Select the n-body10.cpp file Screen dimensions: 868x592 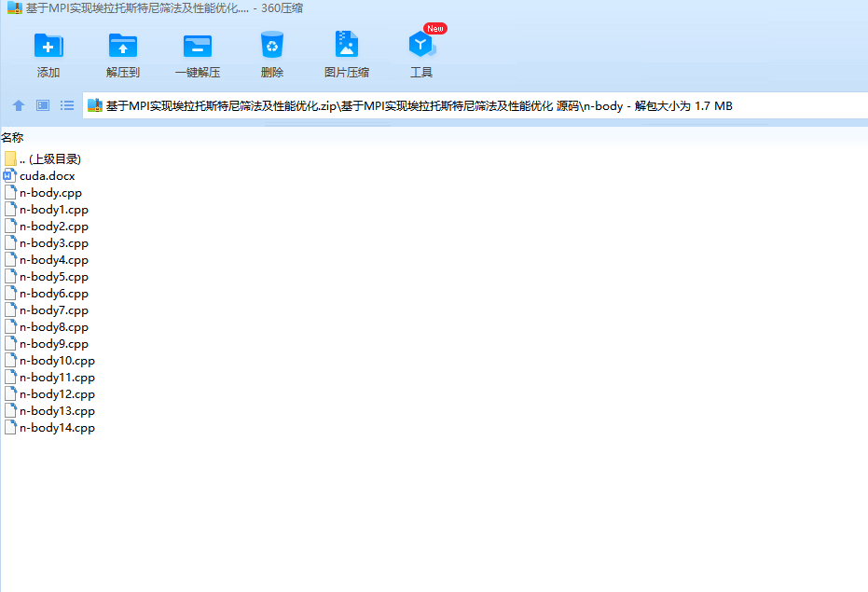coord(49,361)
